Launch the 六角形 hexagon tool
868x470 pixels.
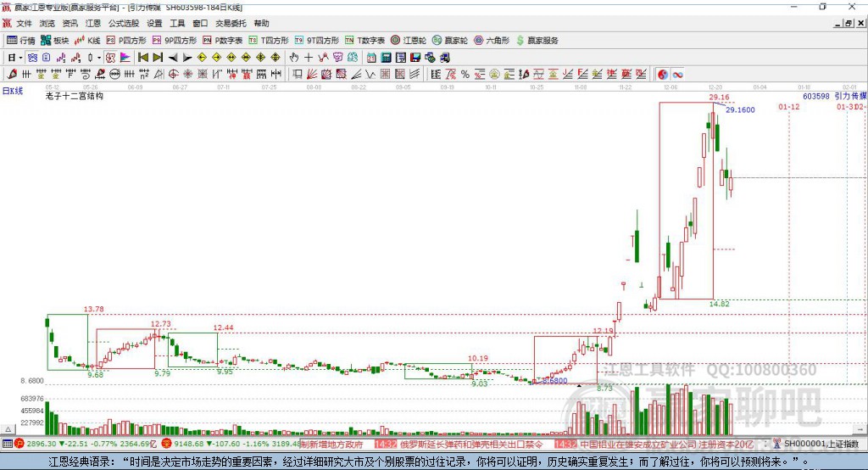pos(491,40)
